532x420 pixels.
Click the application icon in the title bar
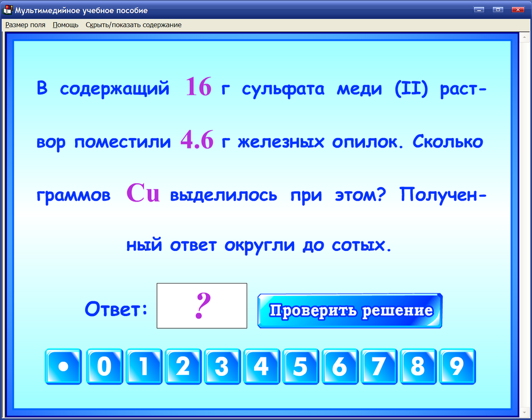[x=8, y=9]
